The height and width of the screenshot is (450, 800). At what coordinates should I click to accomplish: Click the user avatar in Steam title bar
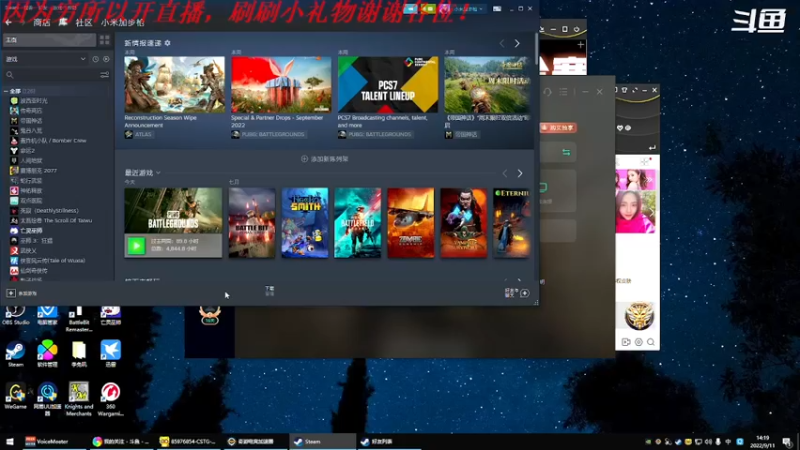point(445,9)
